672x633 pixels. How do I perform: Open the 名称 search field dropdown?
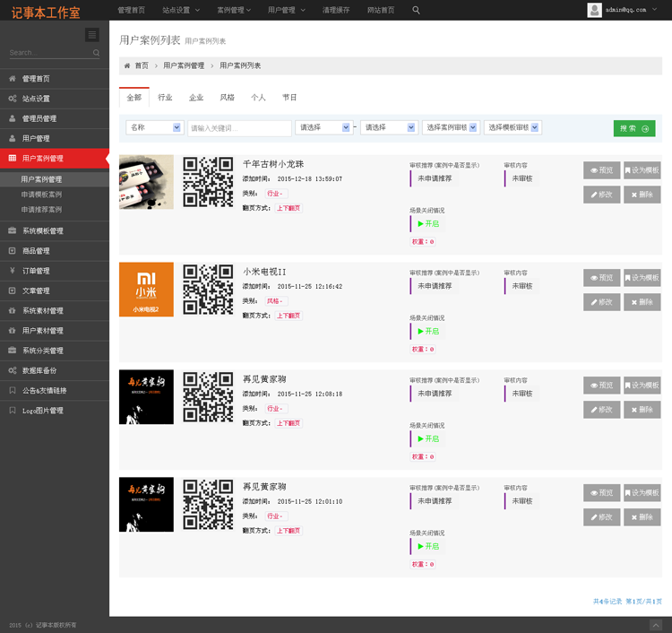click(155, 127)
